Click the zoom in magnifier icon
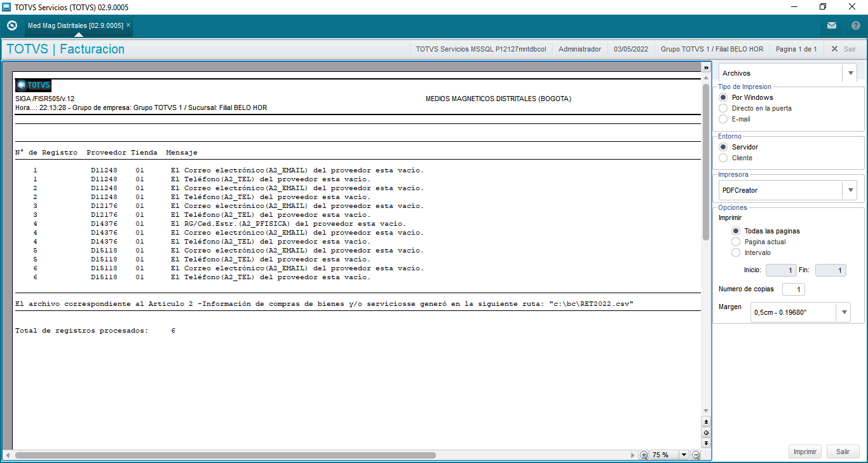The image size is (868, 463). pos(644,455)
